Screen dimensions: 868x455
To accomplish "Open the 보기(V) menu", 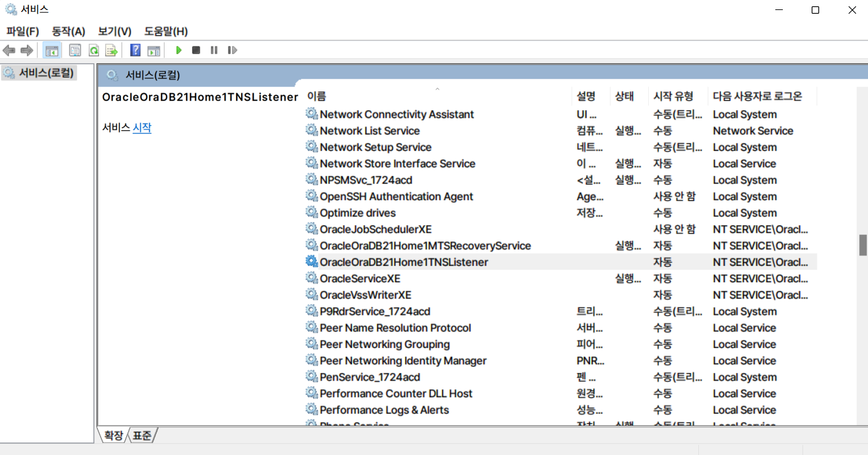I will (115, 31).
